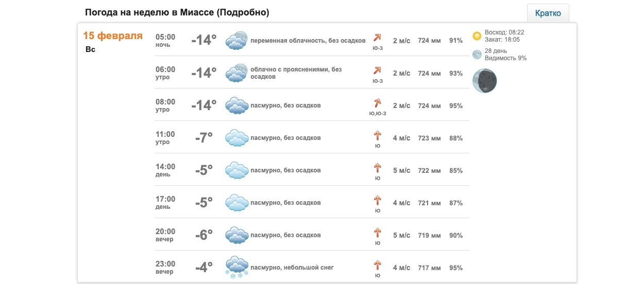Click the 23:00 light snow weather icon
Screen dimensions: 644x284
pos(236,268)
